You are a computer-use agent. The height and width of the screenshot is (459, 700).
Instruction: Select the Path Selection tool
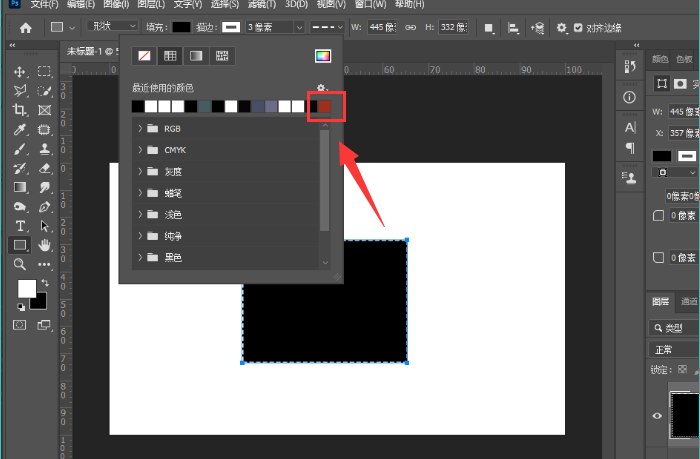(44, 226)
